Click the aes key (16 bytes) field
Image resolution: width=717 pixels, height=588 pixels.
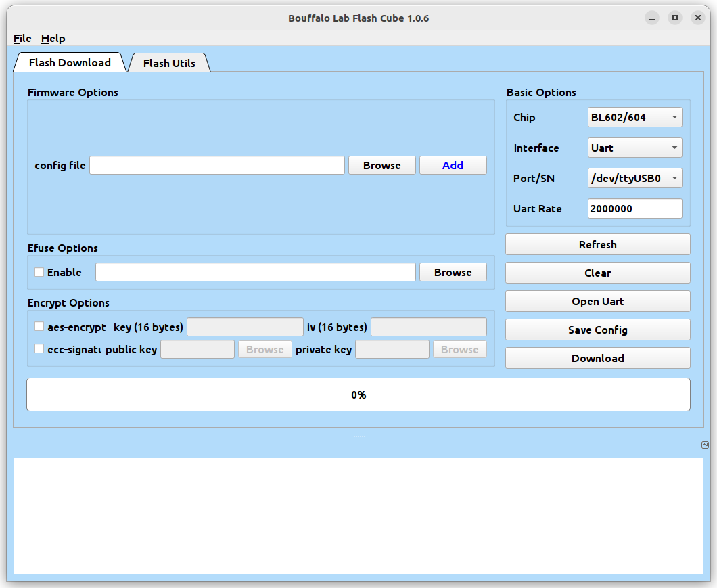point(245,327)
